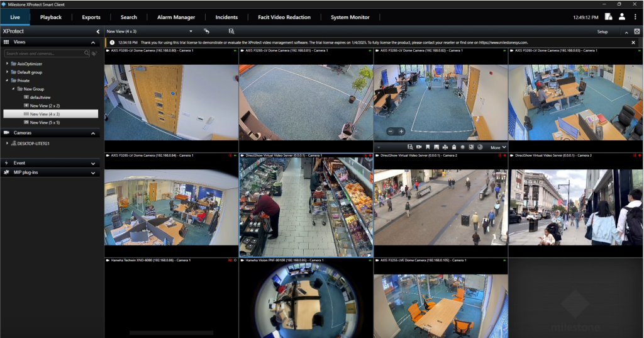The image size is (644, 338).
Task: Open the Facit Video Redaction tab
Action: (284, 17)
